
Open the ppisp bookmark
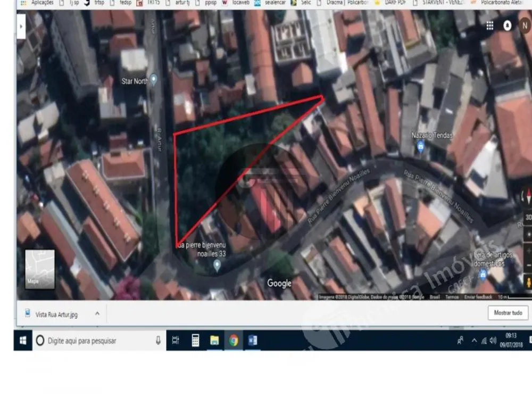206,3
